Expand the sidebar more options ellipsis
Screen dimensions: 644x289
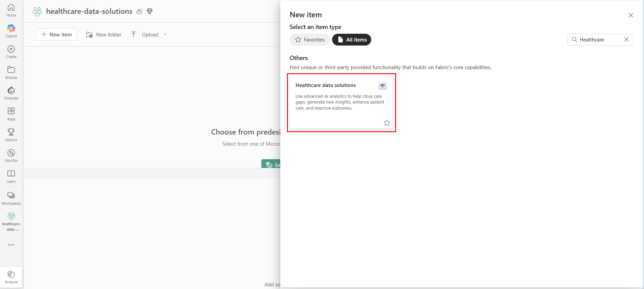(x=11, y=245)
